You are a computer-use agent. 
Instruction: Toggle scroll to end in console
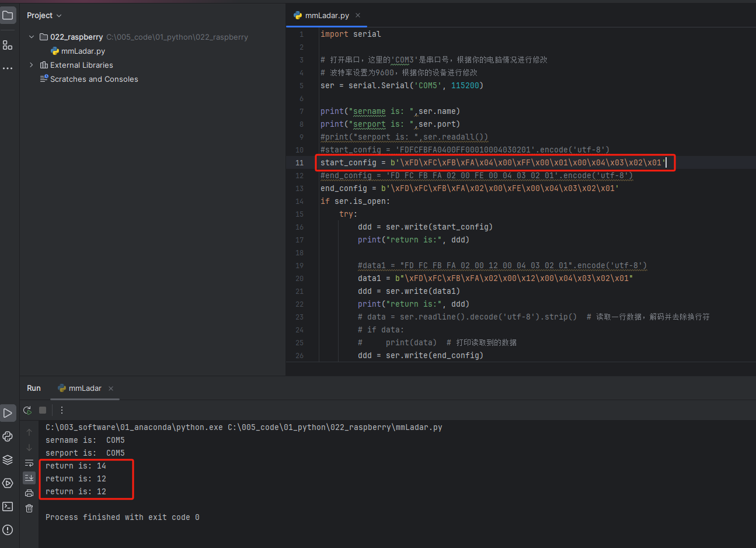pyautogui.click(x=29, y=478)
